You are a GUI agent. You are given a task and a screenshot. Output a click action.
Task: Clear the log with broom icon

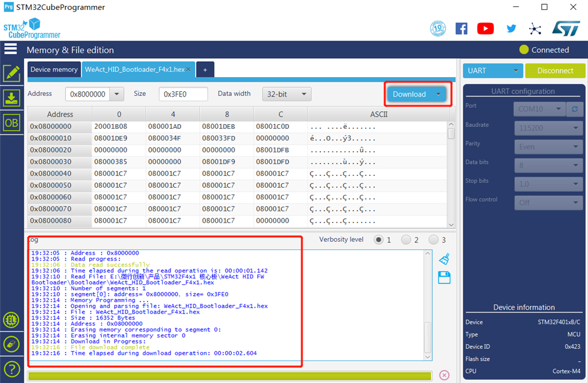(445, 259)
